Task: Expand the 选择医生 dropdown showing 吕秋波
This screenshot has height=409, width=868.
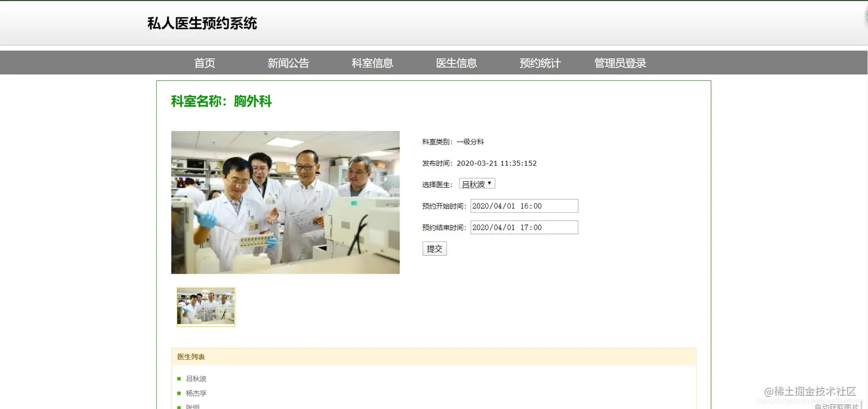Action: 476,184
